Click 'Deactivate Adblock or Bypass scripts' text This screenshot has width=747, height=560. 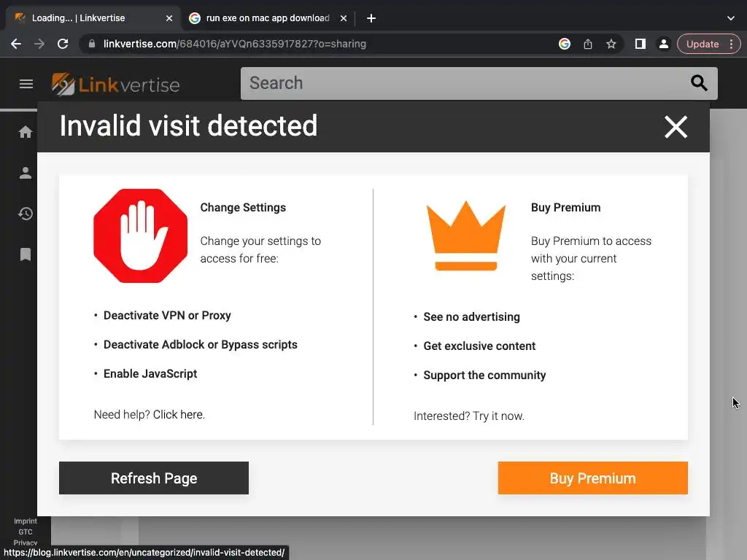click(x=200, y=345)
